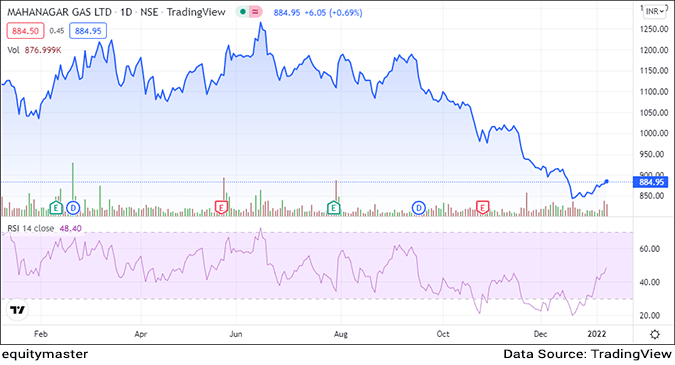The height and width of the screenshot is (365, 675).
Task: Click the Dec label on time axis
Action: [x=540, y=334]
